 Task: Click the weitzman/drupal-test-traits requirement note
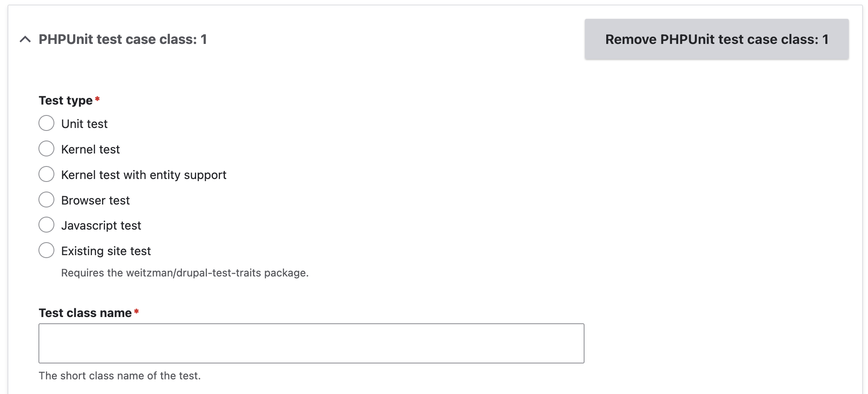(185, 273)
